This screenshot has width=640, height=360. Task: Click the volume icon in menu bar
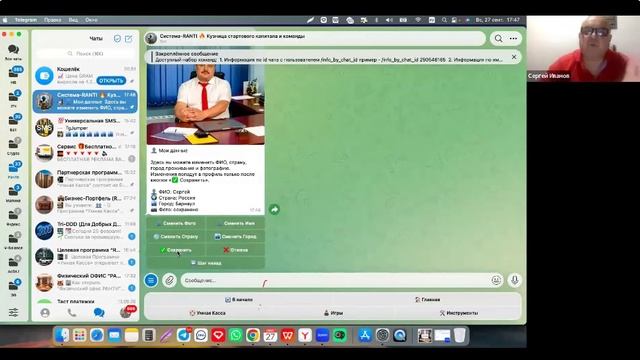(x=389, y=20)
